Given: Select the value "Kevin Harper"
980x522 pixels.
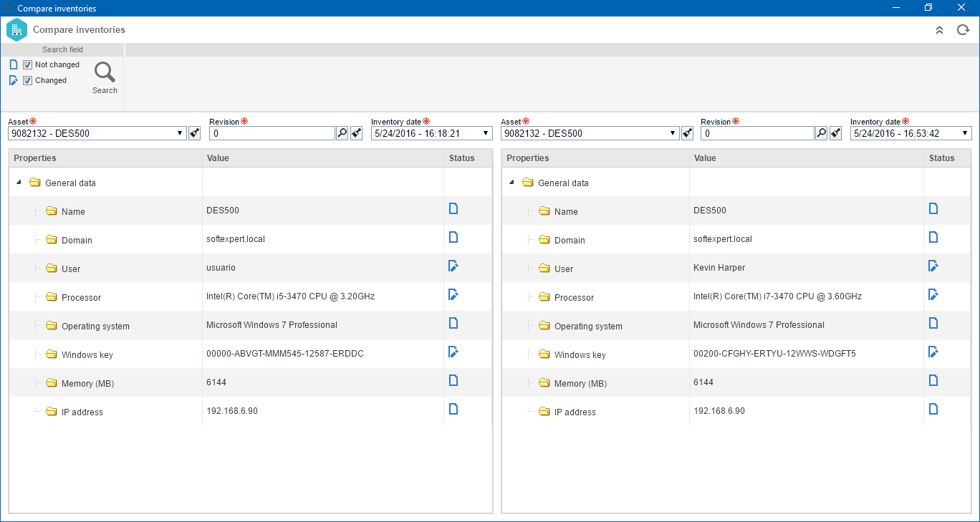Looking at the screenshot, I should pyautogui.click(x=719, y=268).
